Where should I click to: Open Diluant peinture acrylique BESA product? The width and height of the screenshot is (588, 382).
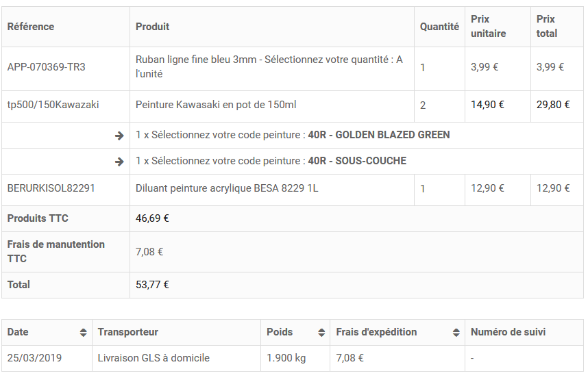tap(227, 188)
